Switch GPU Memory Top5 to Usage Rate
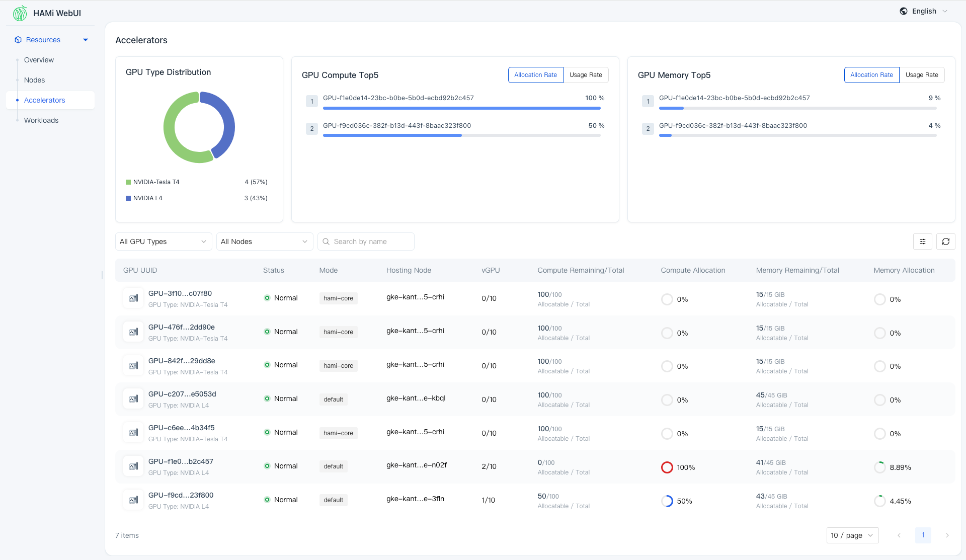This screenshot has height=560, width=966. pos(921,75)
